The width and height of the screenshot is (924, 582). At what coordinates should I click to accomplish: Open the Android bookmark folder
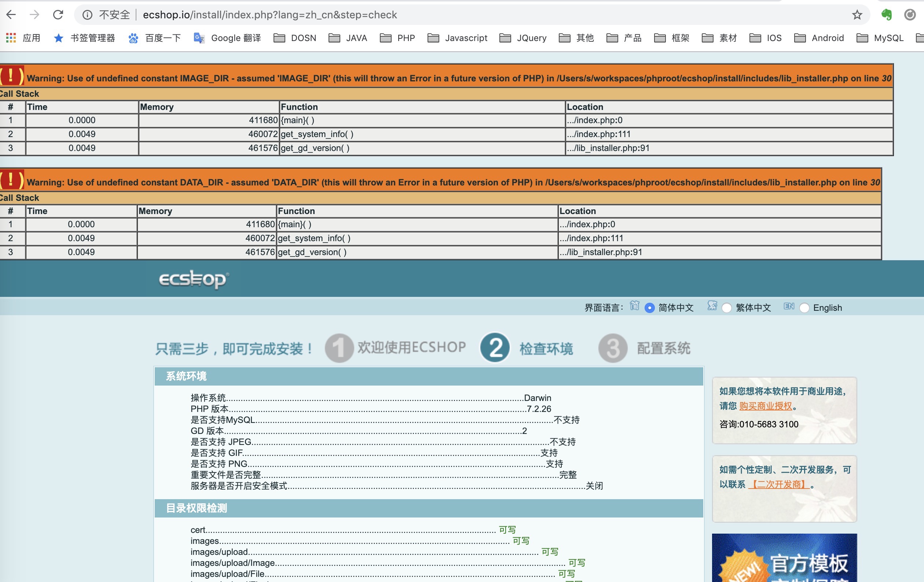[x=819, y=38]
